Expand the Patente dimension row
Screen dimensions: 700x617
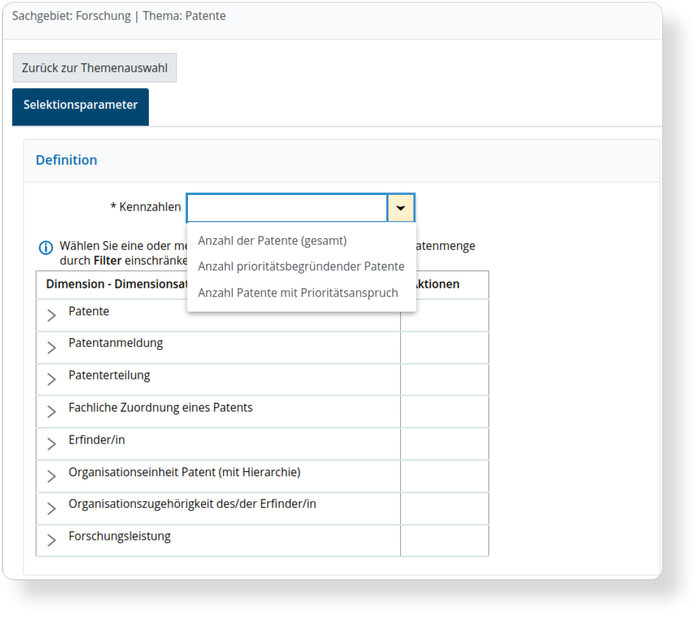[x=52, y=315]
